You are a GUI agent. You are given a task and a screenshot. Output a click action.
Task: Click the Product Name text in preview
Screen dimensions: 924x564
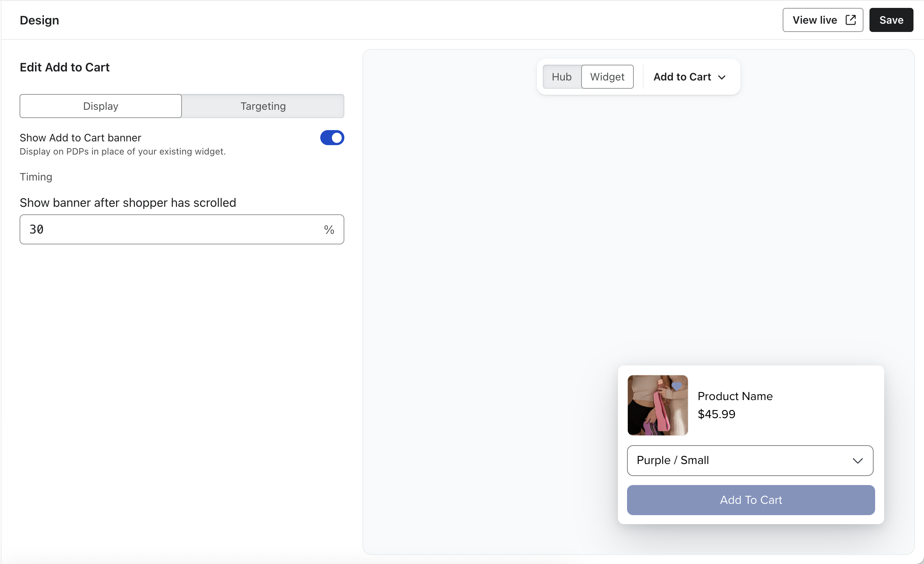[x=735, y=396]
